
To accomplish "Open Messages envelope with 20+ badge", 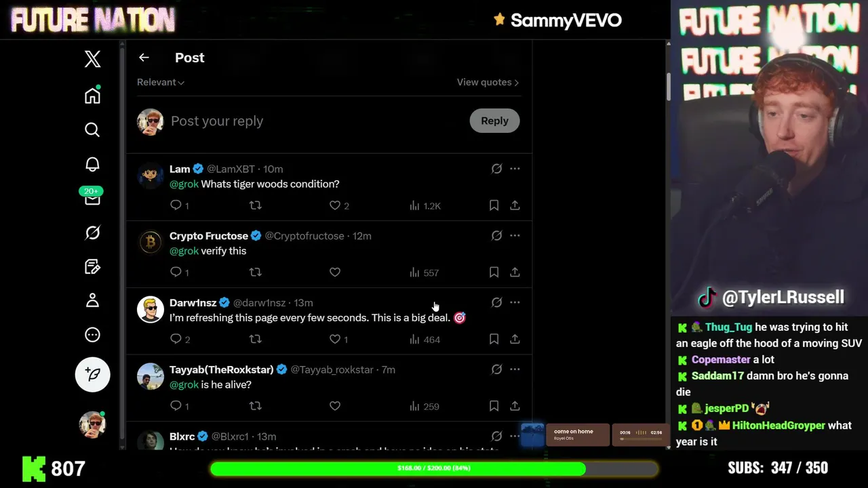I will [92, 197].
